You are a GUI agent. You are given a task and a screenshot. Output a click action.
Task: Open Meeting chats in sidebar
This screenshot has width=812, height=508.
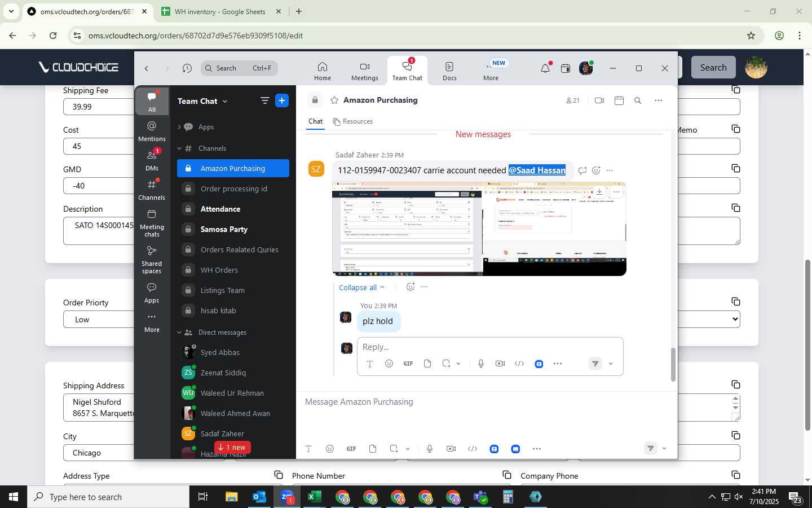[152, 223]
